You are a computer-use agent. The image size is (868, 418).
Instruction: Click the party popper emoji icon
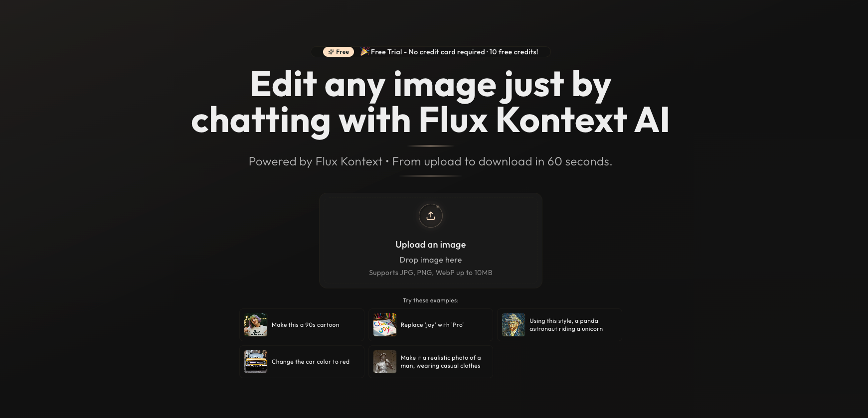[364, 51]
